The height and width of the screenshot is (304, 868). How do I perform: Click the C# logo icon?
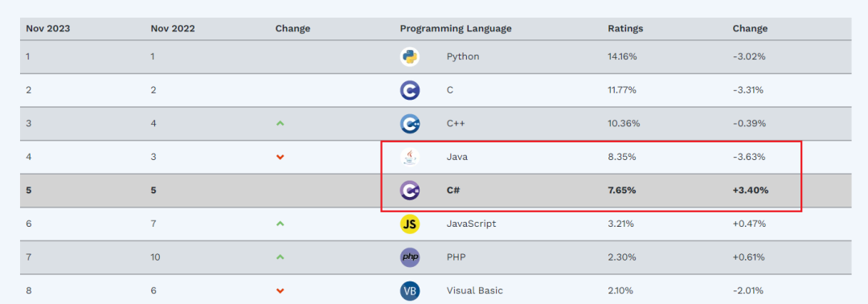coord(410,191)
